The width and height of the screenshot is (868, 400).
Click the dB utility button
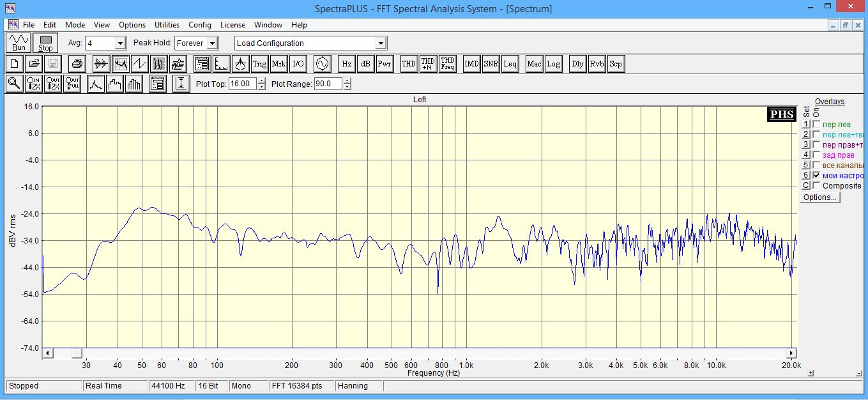[365, 64]
